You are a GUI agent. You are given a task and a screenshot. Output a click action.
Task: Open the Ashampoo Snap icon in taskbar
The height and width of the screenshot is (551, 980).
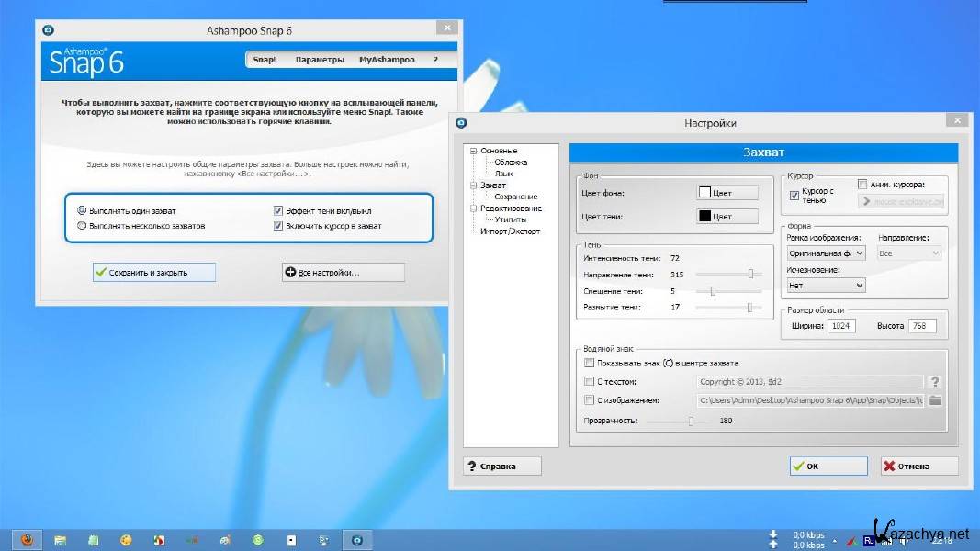coord(357,540)
